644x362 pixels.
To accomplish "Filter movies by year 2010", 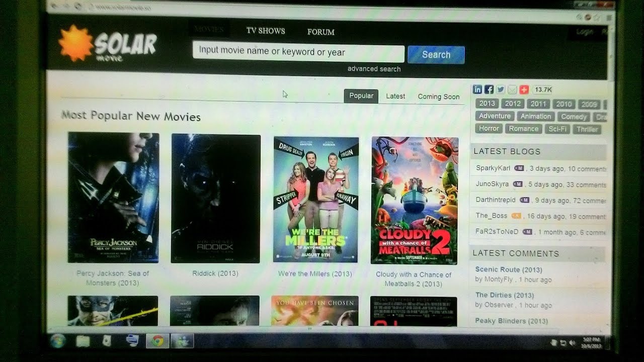I will (x=564, y=104).
